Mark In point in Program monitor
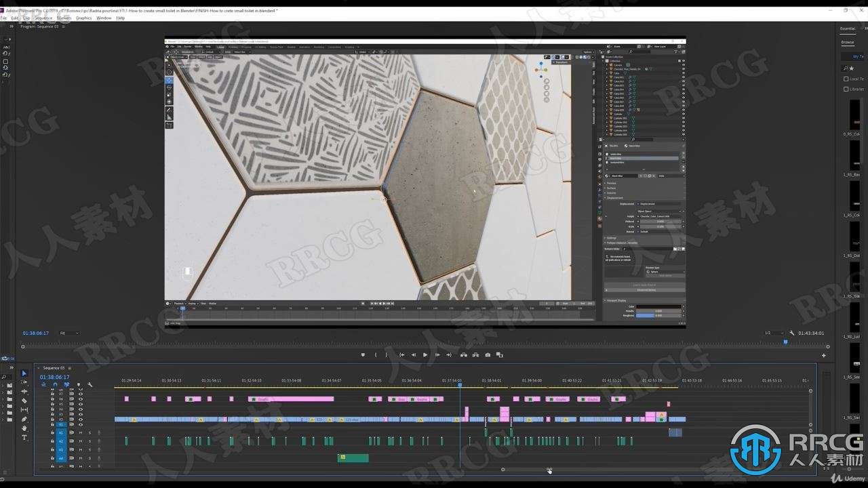 point(376,354)
